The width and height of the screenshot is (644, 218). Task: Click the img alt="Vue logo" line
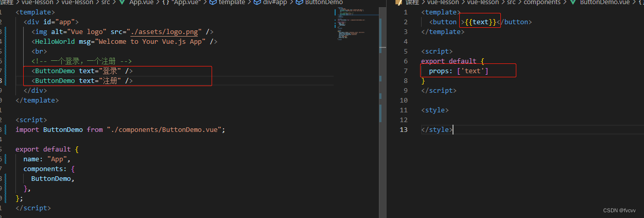[123, 31]
